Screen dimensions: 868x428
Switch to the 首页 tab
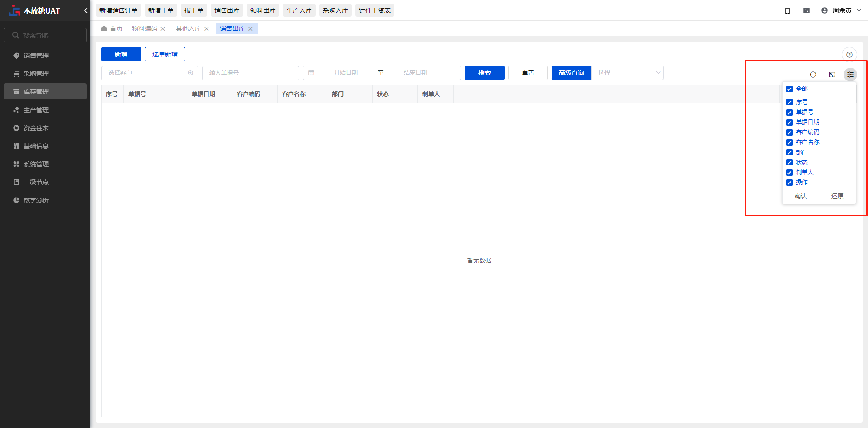[x=112, y=28]
